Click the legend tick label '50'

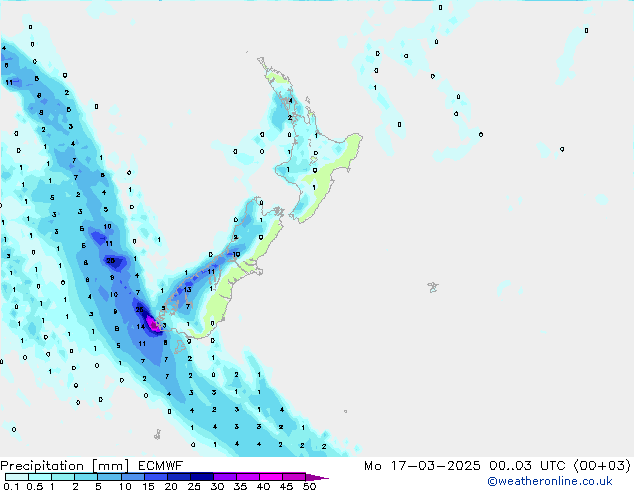(x=310, y=486)
